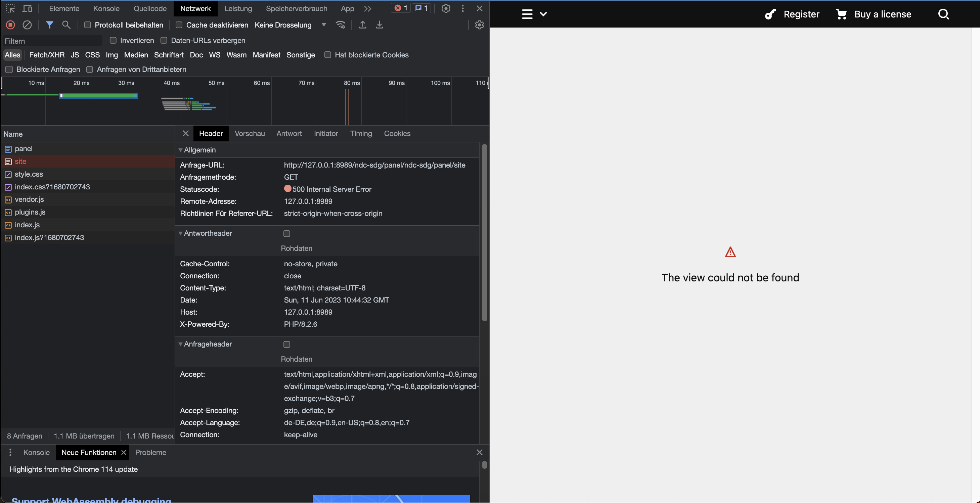This screenshot has height=503, width=980.
Task: Select the inspect element tool
Action: pos(10,8)
